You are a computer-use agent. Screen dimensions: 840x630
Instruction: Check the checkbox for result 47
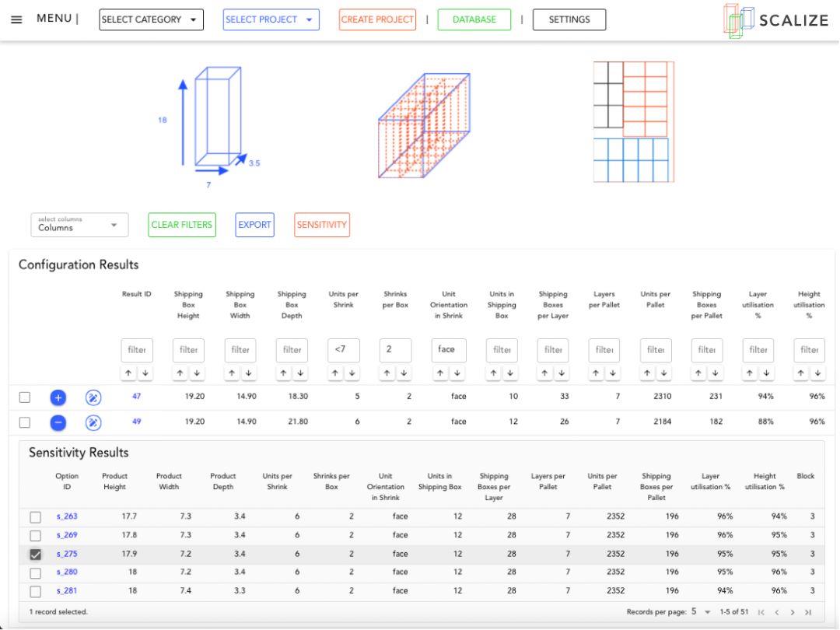coord(25,397)
